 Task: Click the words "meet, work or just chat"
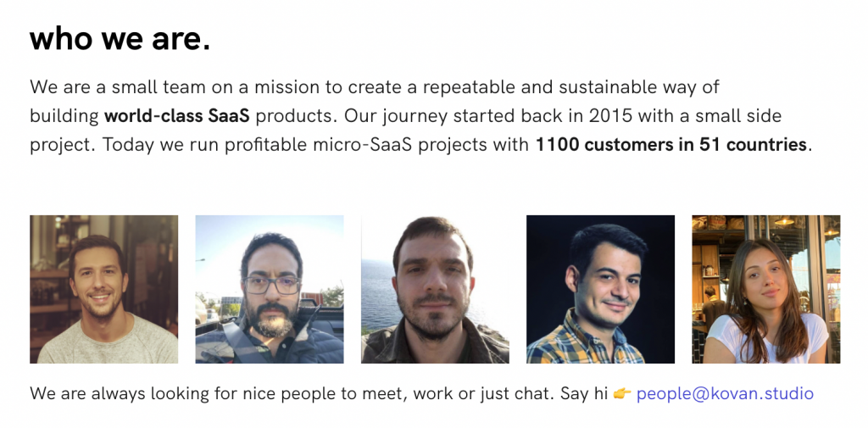[457, 394]
